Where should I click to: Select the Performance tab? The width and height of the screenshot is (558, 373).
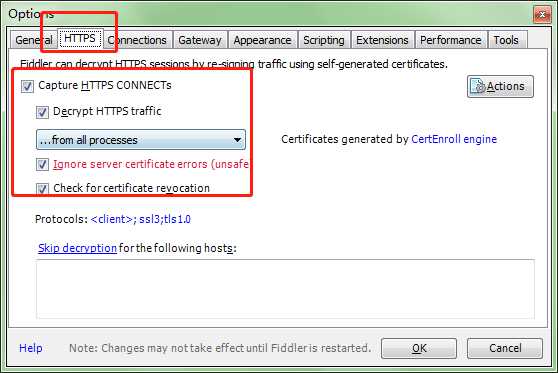tap(451, 40)
